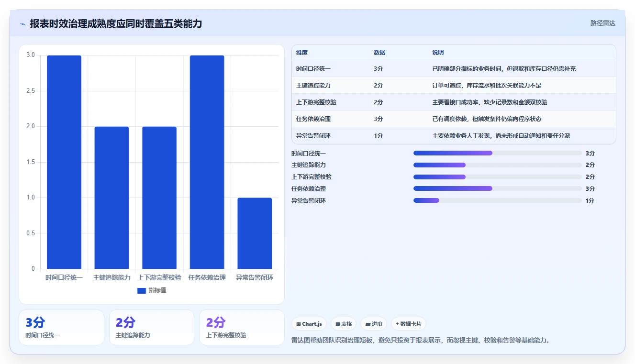Click the 时间口径统一 x-axis label

[64, 277]
